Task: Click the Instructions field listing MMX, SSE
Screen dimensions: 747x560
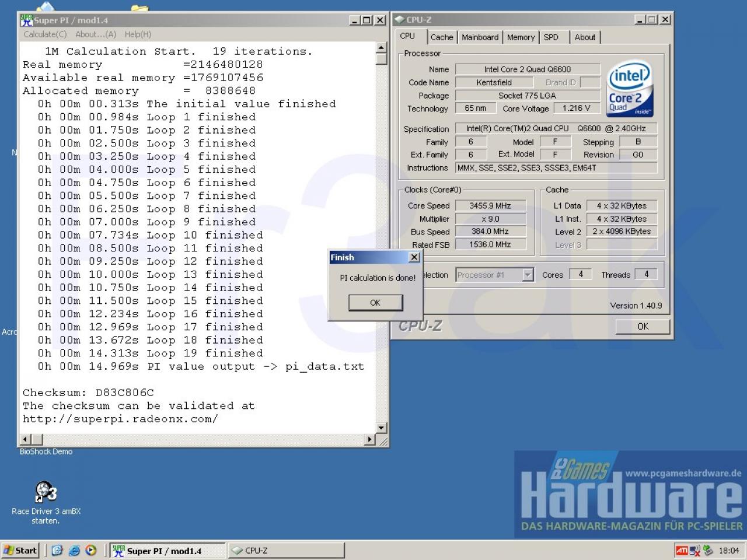Action: [556, 168]
